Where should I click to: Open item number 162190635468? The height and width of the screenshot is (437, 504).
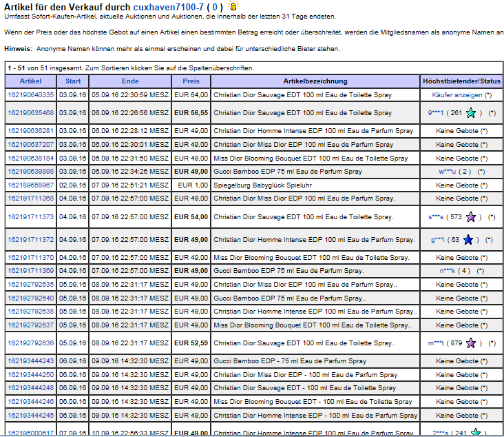[31, 113]
